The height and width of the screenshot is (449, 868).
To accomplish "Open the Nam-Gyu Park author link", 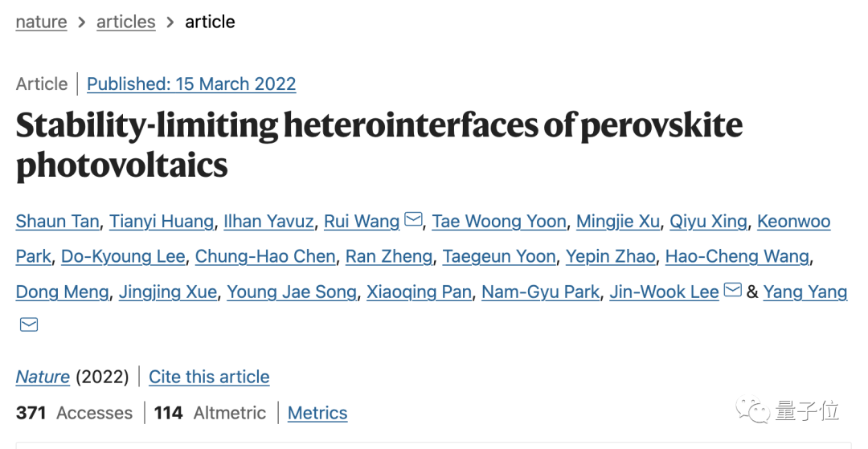I will [540, 292].
